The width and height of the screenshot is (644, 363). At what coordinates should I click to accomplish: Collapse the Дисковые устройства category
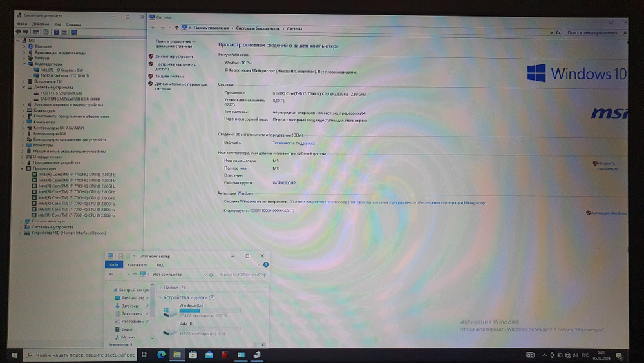[24, 87]
